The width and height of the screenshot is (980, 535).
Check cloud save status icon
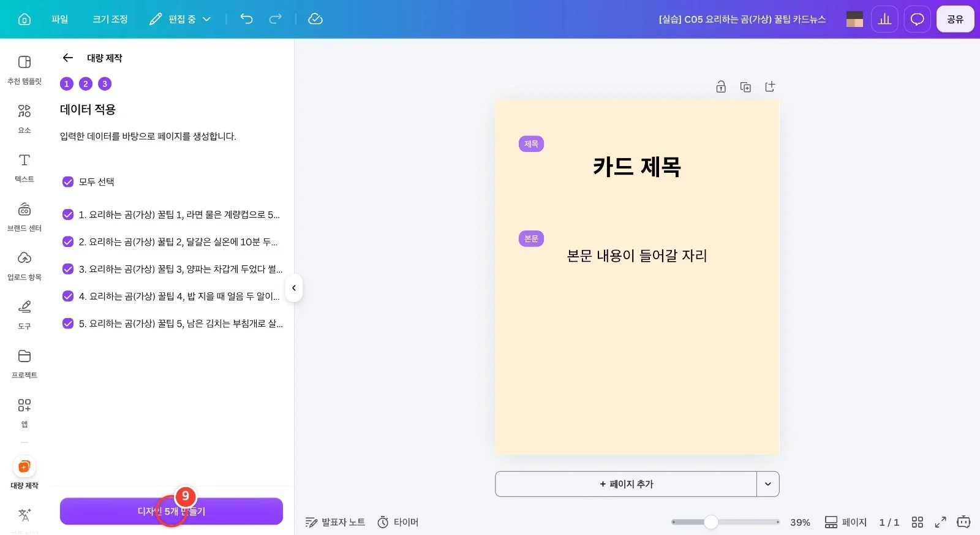click(x=315, y=19)
